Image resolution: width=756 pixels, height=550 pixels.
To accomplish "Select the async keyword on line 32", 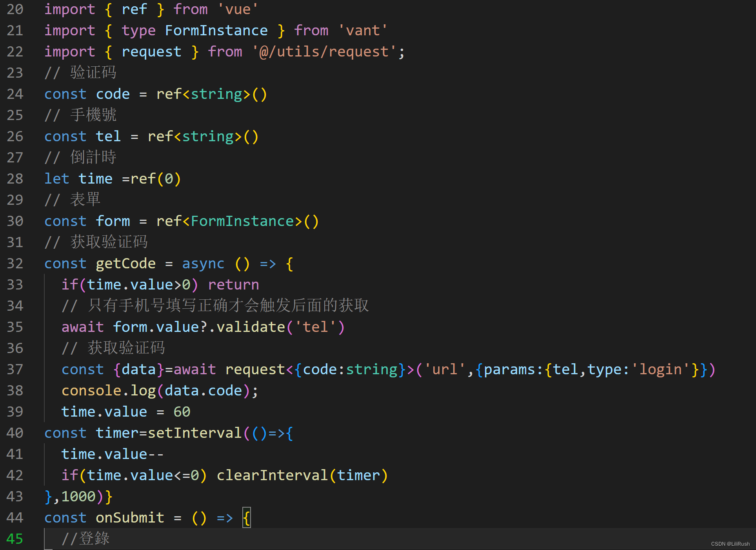I will coord(203,263).
